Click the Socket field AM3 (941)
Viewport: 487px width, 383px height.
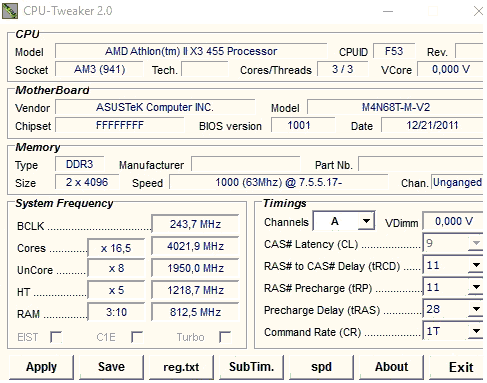99,69
